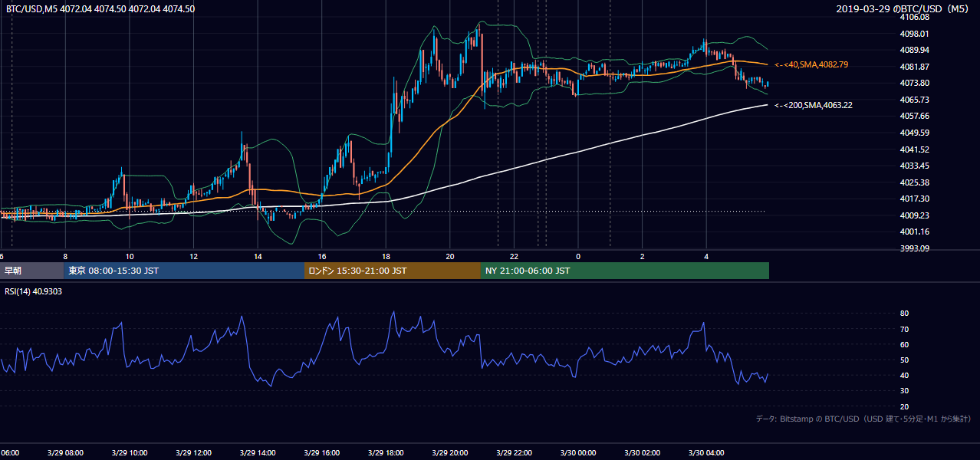Screen dimensions: 980x460
Task: Click the '3/29 20:00' date label
Action: tap(450, 453)
